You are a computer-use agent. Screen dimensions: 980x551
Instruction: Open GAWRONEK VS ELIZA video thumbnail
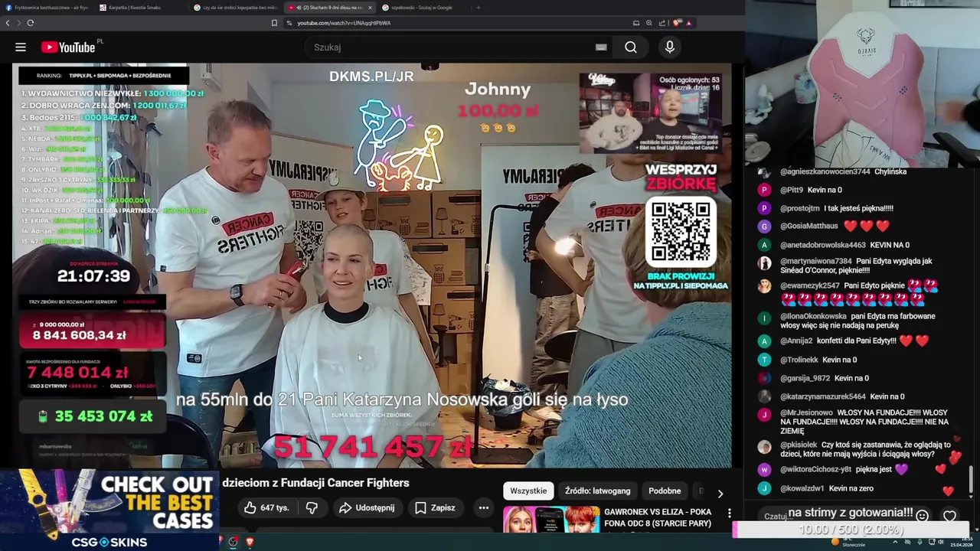(x=551, y=520)
